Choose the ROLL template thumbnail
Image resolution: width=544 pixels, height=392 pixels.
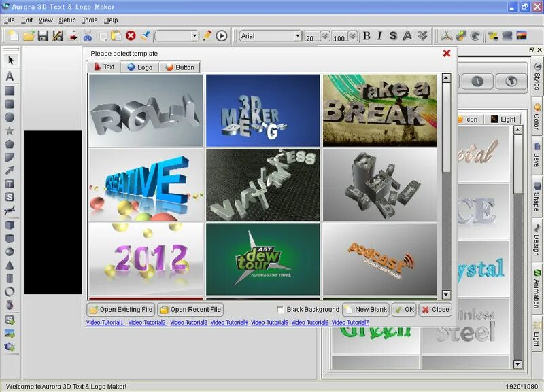(x=146, y=111)
